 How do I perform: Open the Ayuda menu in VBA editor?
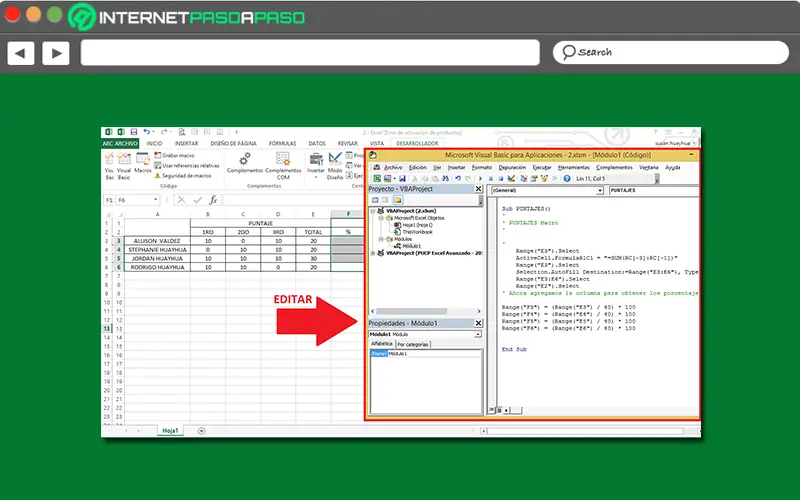coord(672,167)
